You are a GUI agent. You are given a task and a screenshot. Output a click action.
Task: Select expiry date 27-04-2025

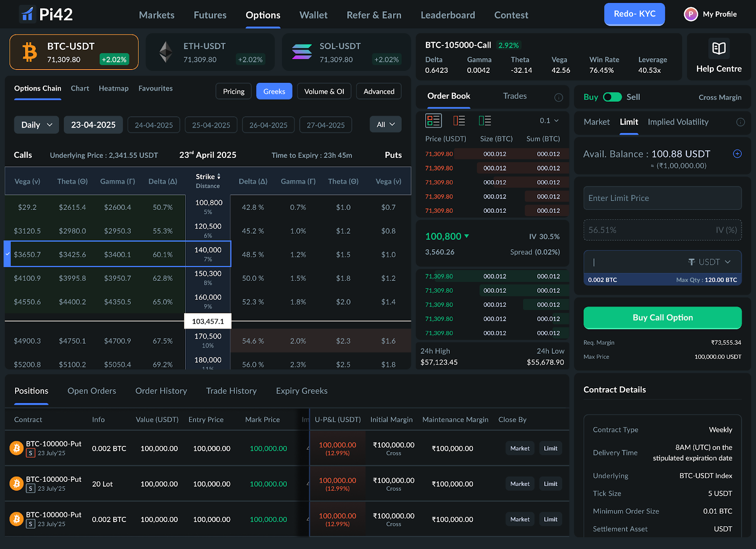(326, 125)
